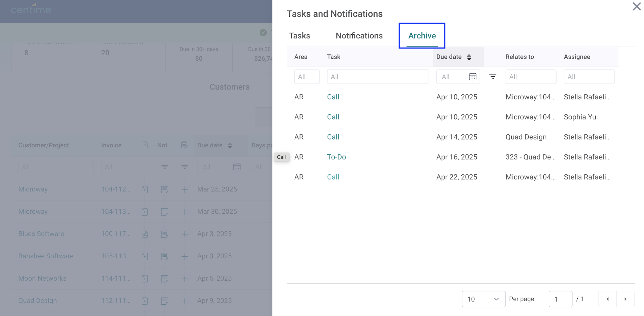Click the filter icon beside Due date filter
Image resolution: width=644 pixels, height=316 pixels.
(x=493, y=77)
